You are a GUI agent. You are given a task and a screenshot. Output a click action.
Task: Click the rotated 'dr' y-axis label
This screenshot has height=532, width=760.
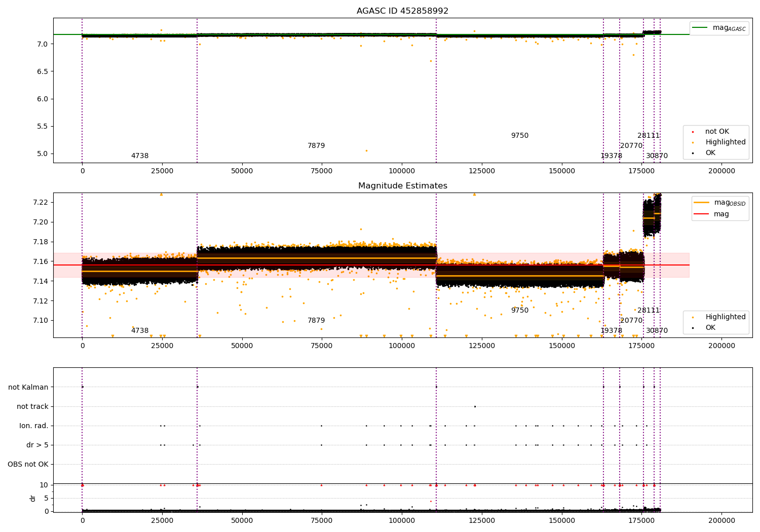33,498
